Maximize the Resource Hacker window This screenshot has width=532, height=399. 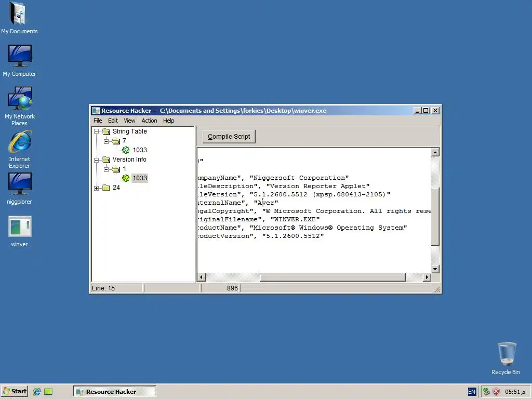[426, 111]
